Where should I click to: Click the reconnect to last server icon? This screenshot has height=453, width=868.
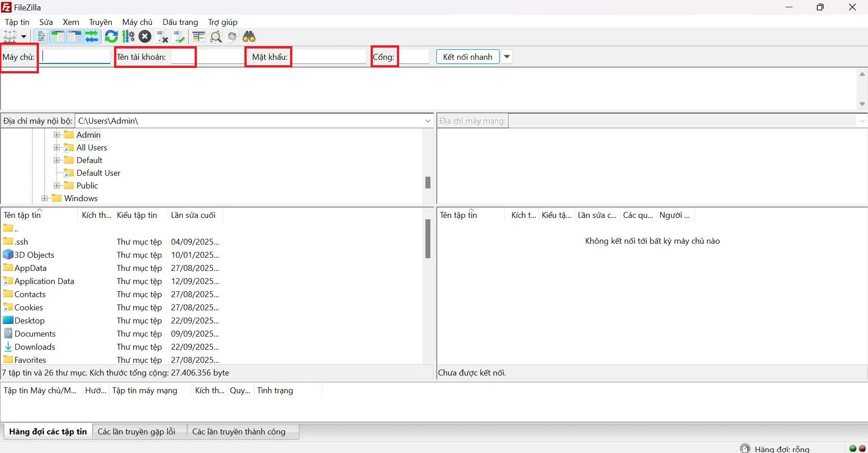click(x=179, y=37)
